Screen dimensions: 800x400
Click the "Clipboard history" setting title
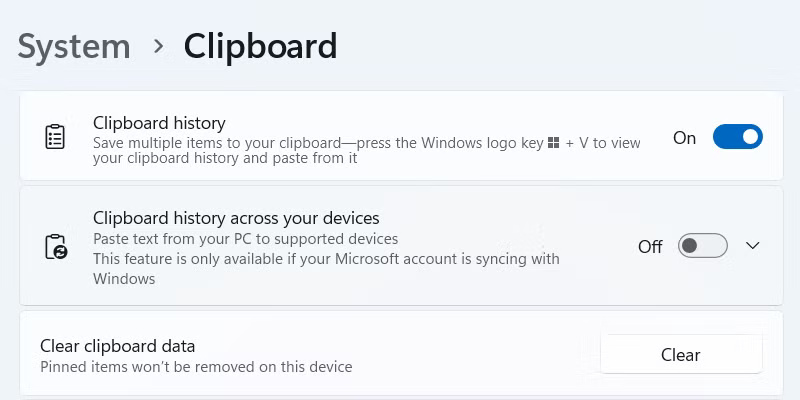tap(159, 123)
